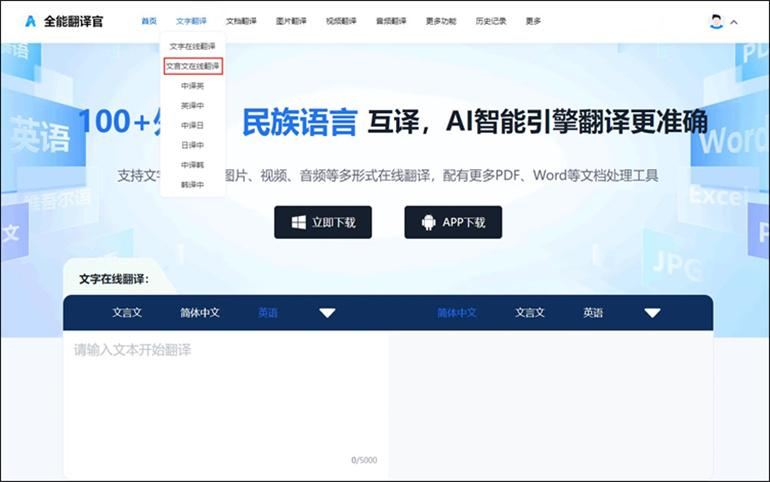Viewport: 770px width, 482px height.
Task: Choose 英译中 in the dropdown menu
Action: (x=192, y=106)
